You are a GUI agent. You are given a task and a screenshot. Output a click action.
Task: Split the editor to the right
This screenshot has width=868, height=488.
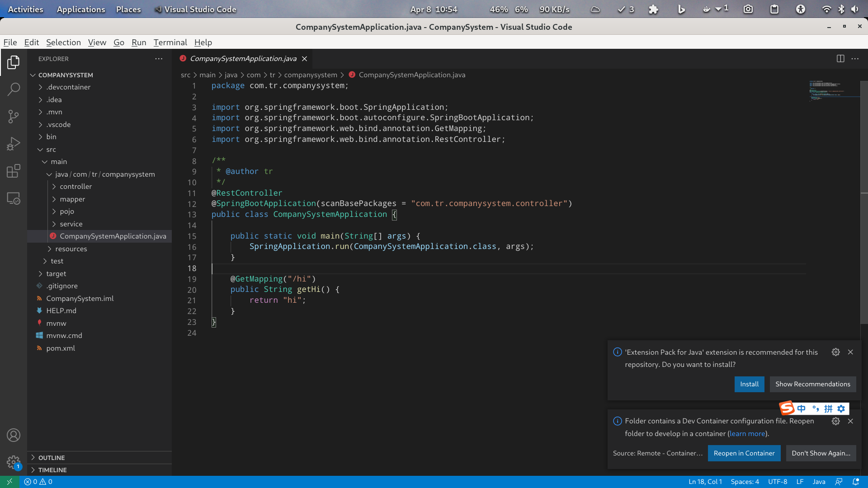(x=840, y=59)
